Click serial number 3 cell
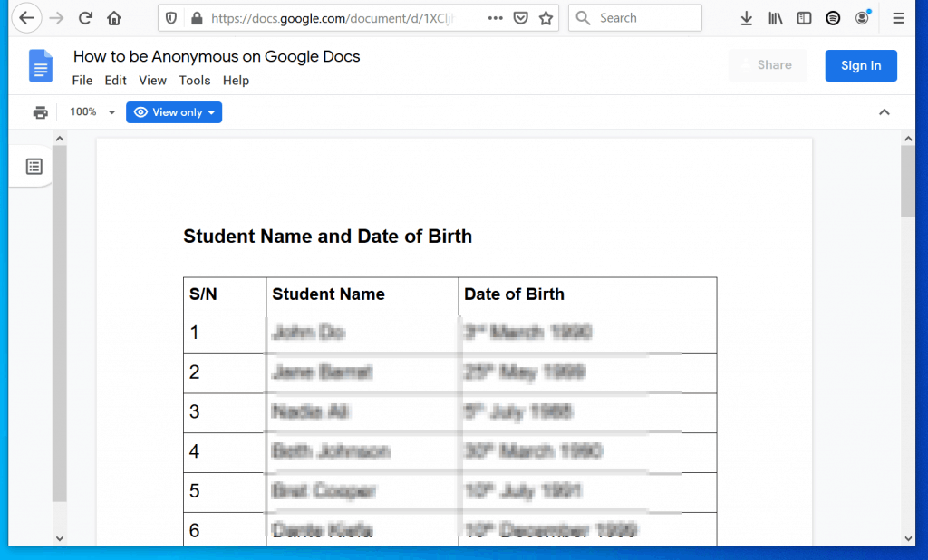928x560 pixels. tap(225, 413)
